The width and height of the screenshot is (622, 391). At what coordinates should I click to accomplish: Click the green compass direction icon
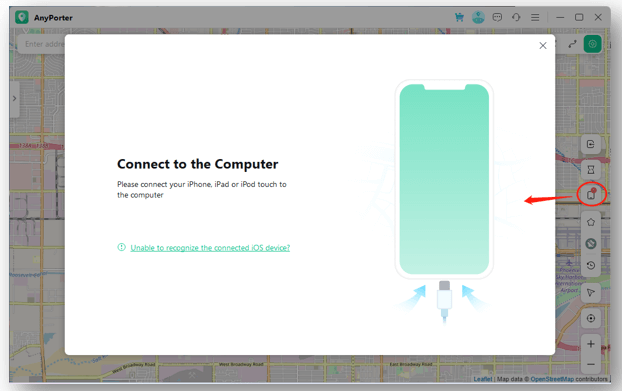591,243
